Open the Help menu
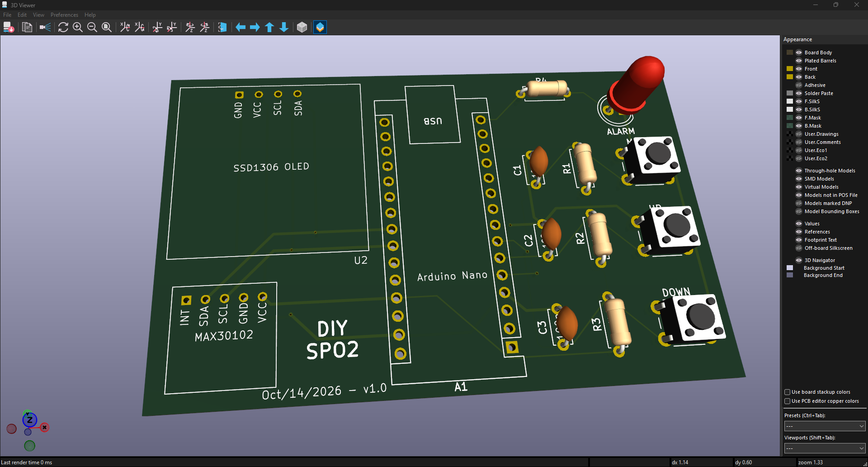 click(x=90, y=15)
